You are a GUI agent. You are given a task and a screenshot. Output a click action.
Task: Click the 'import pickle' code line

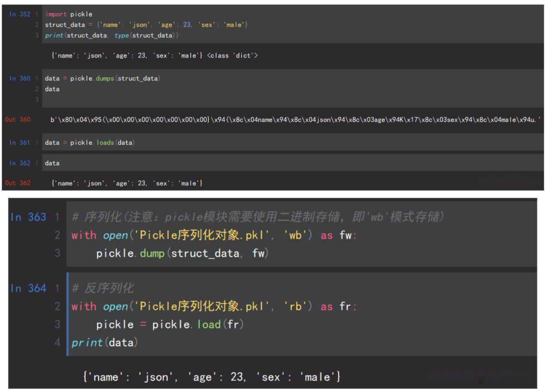pyautogui.click(x=68, y=14)
